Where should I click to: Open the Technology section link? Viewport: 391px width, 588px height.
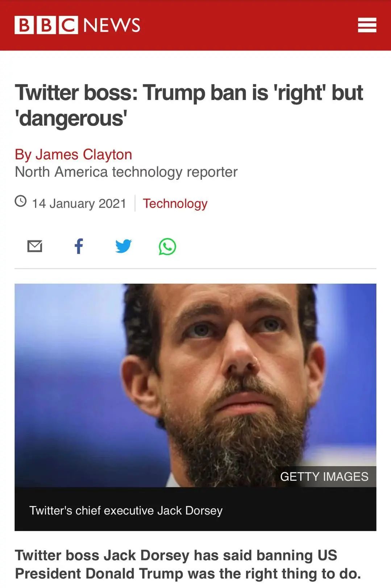coord(175,203)
